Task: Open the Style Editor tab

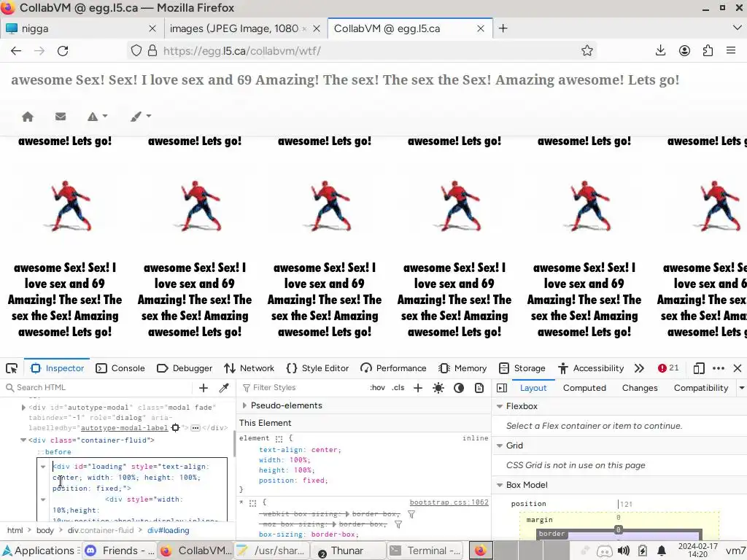Action: click(x=318, y=368)
